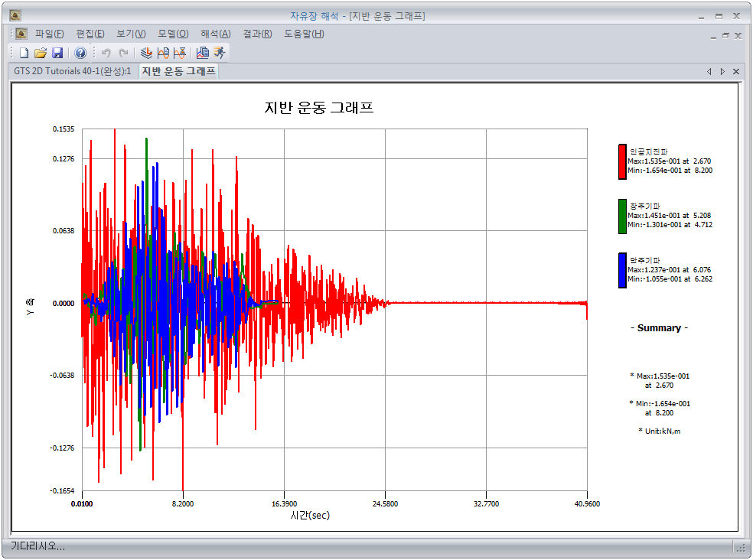Open the 결과(R) menu
753x560 pixels.
tap(257, 34)
